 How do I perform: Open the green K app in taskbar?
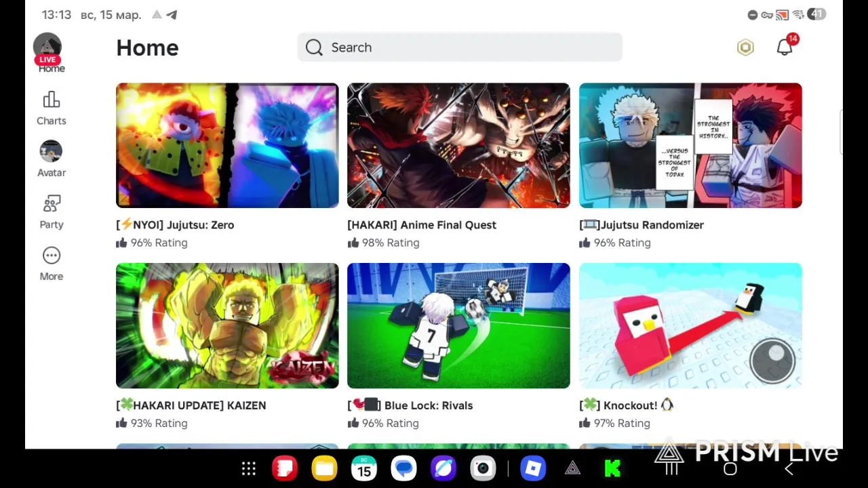point(612,469)
